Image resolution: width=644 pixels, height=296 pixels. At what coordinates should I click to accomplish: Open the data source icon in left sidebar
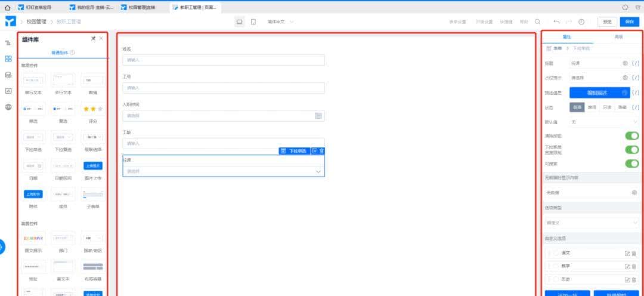(x=8, y=75)
